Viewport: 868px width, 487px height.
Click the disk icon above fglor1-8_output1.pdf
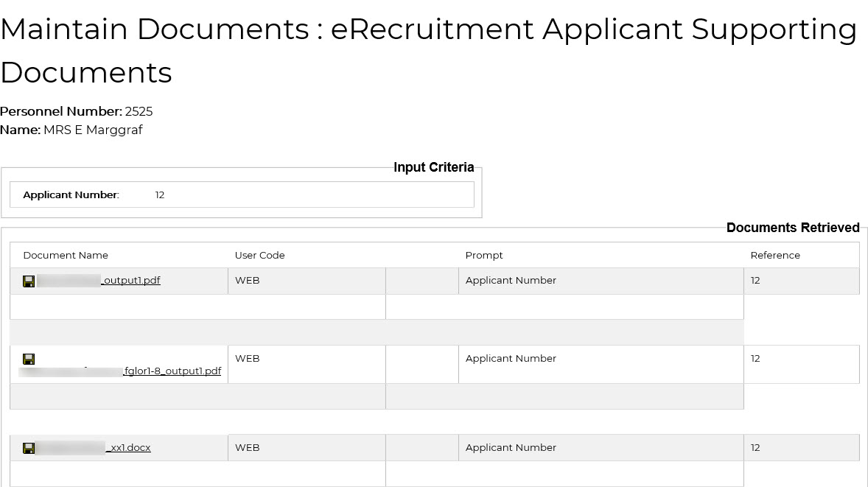[29, 359]
